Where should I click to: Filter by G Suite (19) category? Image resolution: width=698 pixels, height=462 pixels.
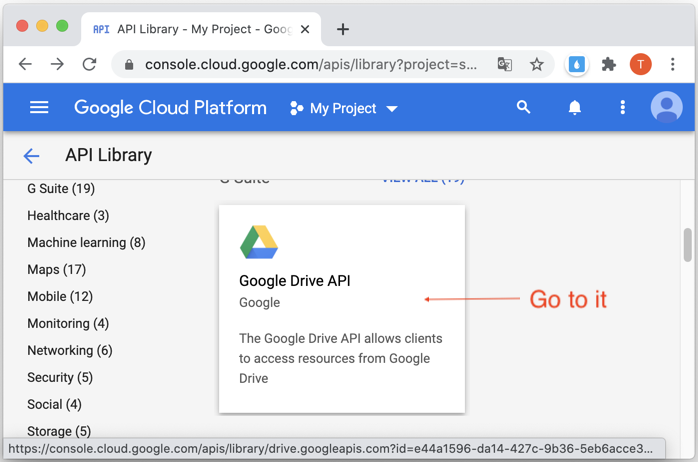(61, 189)
